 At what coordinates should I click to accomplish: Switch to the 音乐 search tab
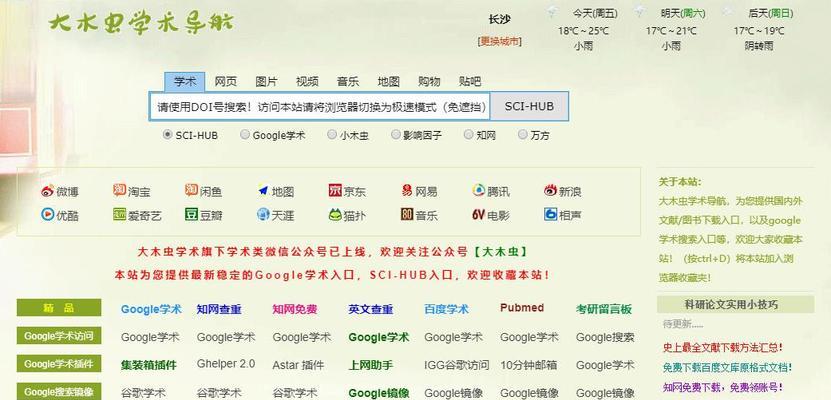[348, 82]
